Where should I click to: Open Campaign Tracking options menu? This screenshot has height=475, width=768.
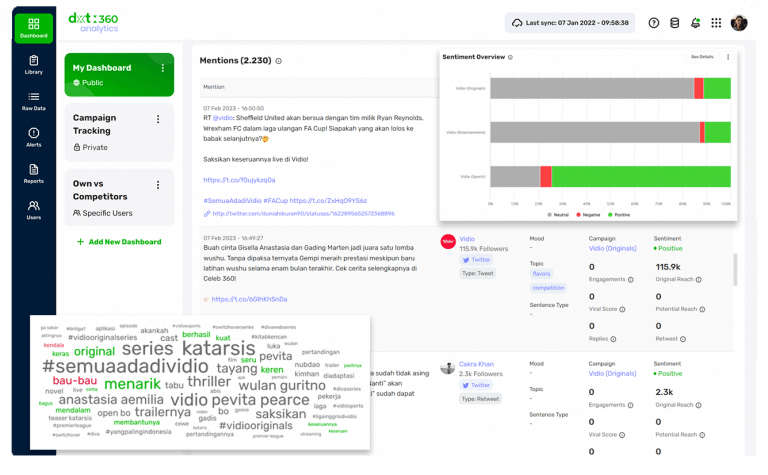pyautogui.click(x=158, y=119)
